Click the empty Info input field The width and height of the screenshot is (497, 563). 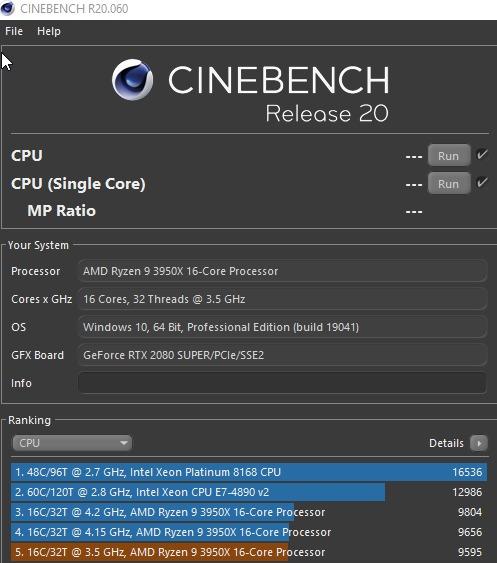[282, 383]
